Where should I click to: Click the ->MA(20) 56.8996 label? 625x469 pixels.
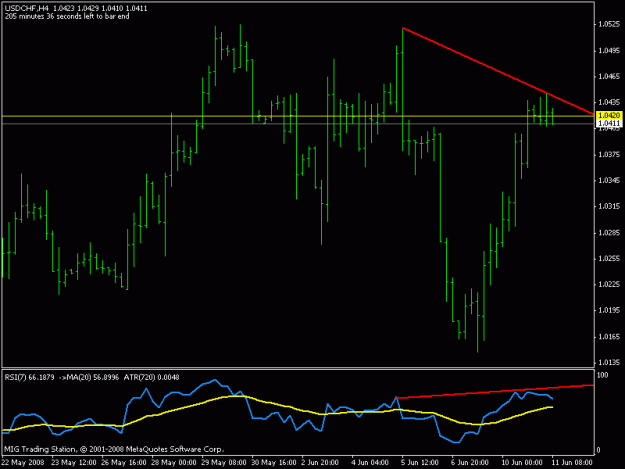point(88,377)
